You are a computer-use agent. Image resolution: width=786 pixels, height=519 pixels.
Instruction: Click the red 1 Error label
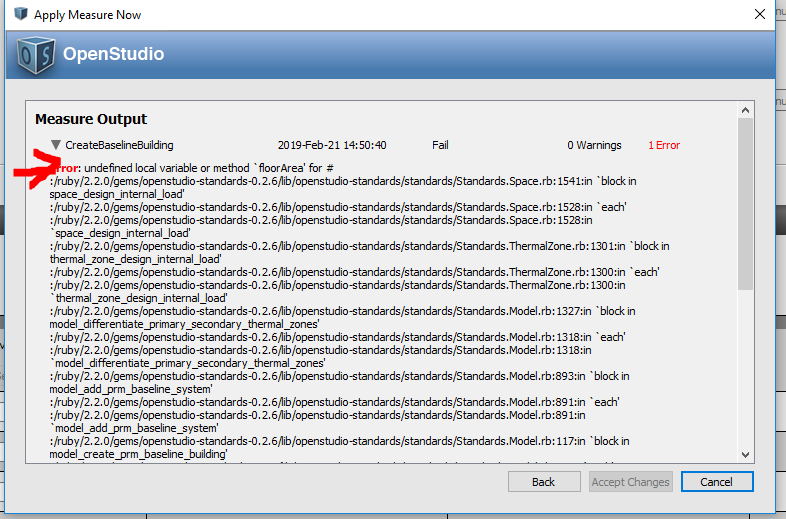tap(664, 145)
